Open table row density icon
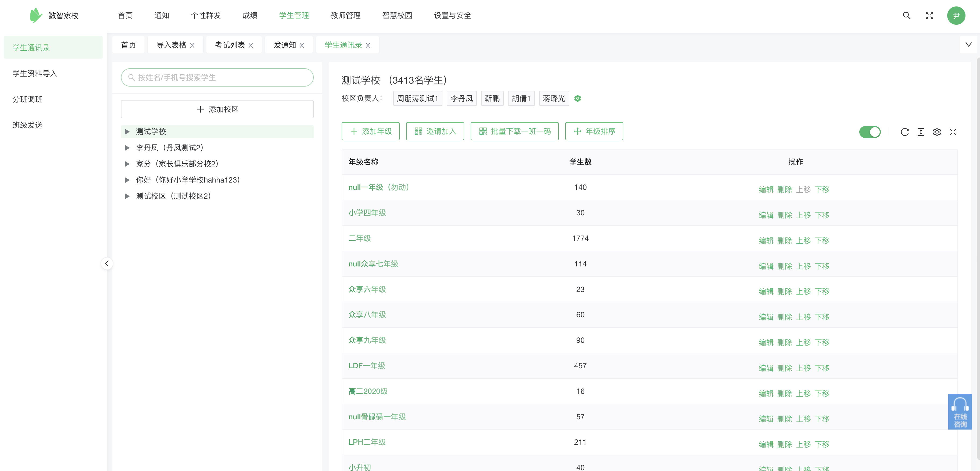 [x=921, y=132]
